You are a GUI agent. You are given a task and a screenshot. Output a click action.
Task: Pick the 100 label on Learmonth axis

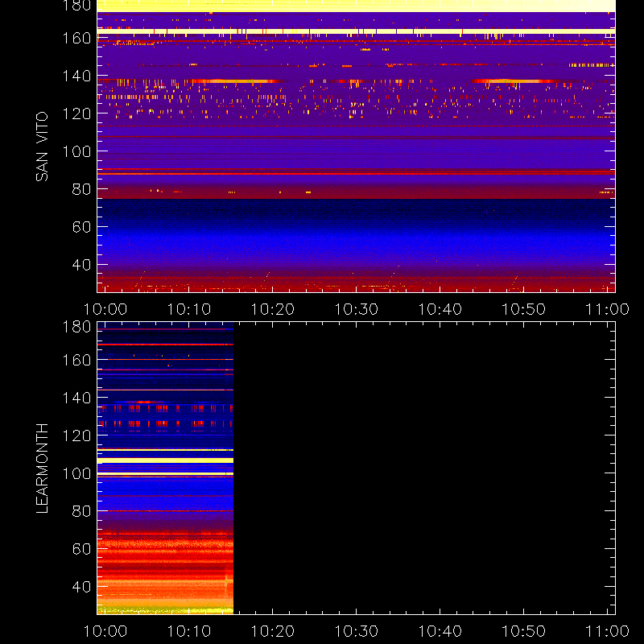pos(76,473)
